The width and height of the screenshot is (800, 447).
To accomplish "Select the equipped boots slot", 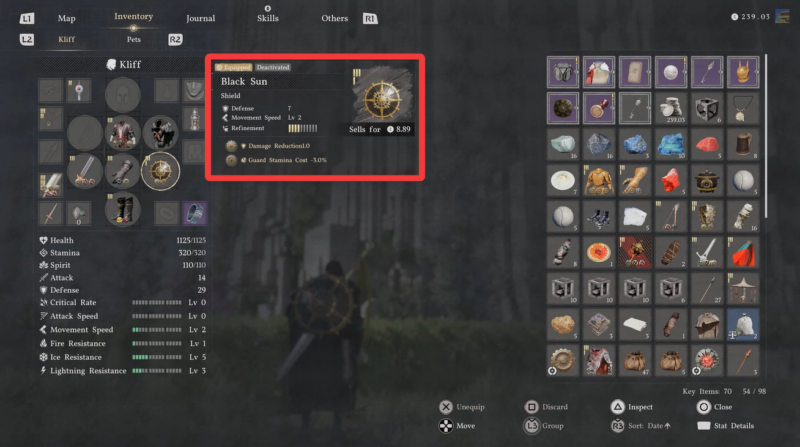I will click(122, 209).
